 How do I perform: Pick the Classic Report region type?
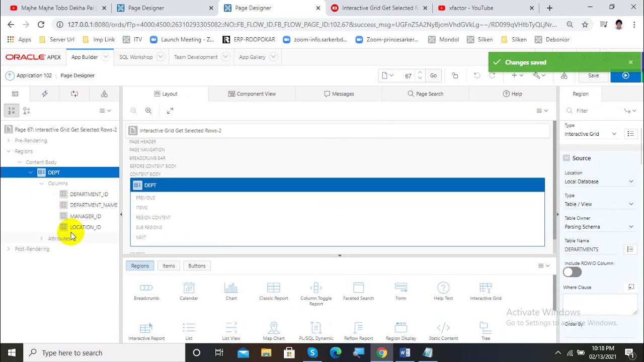(x=274, y=291)
